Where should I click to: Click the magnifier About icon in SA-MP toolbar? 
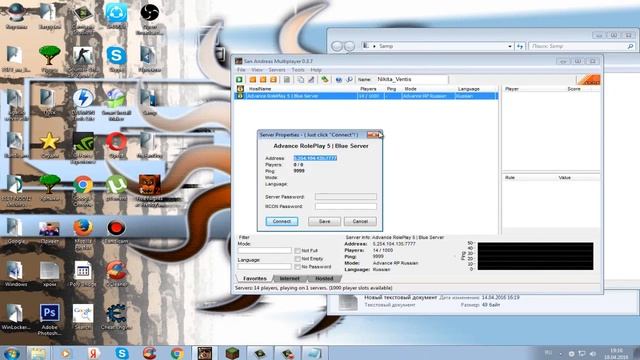[x=349, y=80]
